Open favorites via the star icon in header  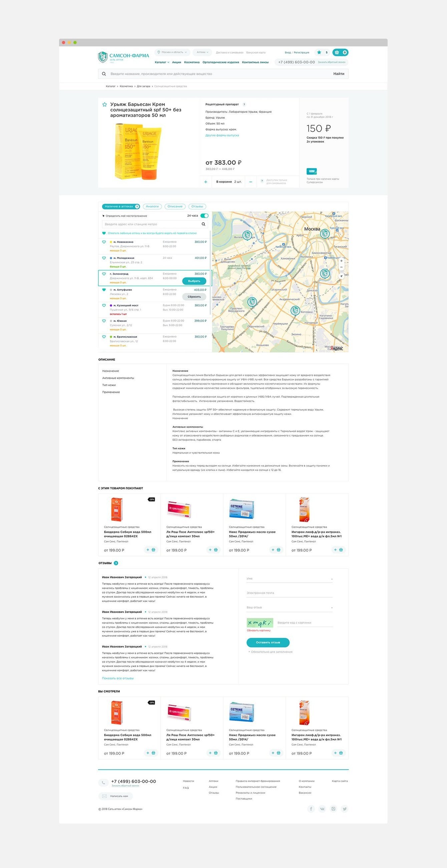319,52
